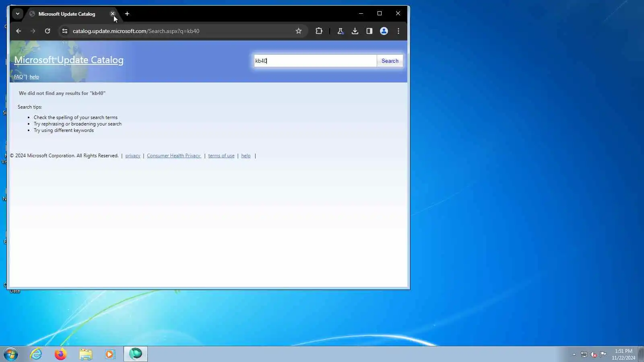Open the privacy link in the footer
This screenshot has width=644, height=362.
(x=133, y=156)
